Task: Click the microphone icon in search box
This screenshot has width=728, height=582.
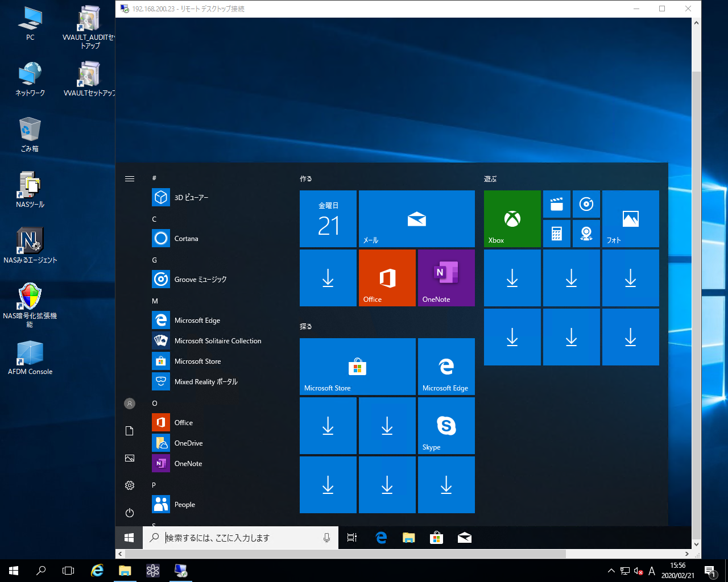Action: click(x=326, y=538)
